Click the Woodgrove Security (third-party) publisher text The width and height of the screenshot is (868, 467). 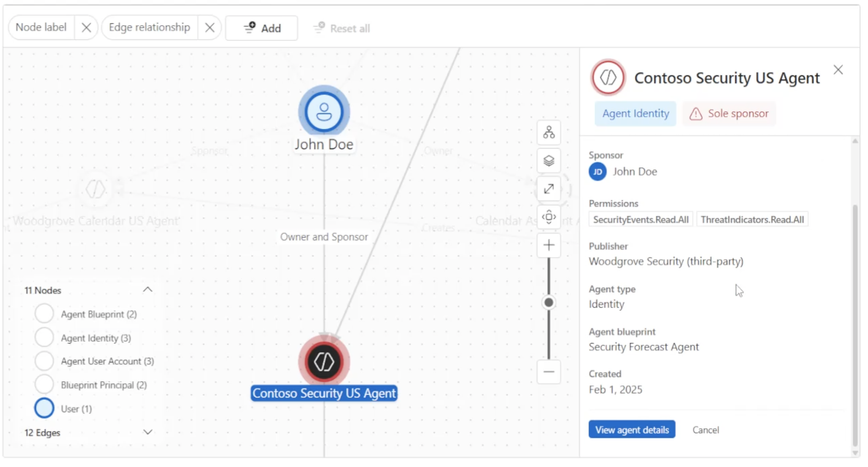coord(666,261)
